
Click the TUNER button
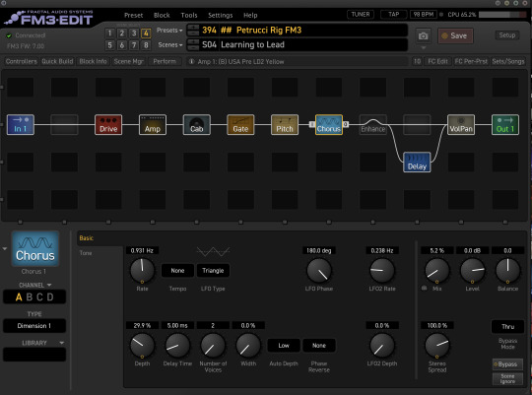coord(361,14)
